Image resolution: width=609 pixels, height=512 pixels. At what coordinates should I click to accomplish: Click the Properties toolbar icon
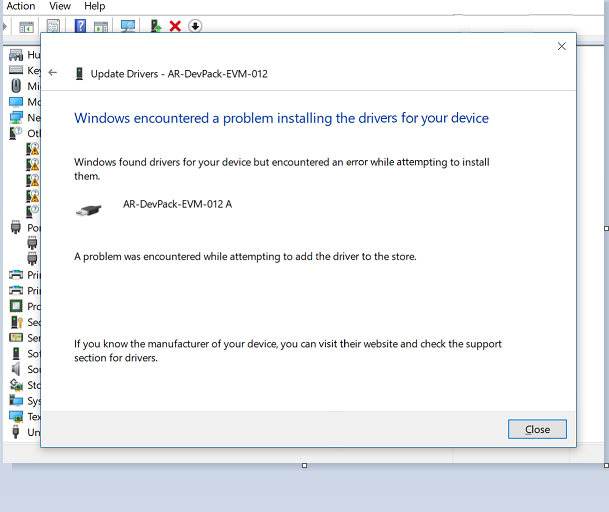[53, 26]
